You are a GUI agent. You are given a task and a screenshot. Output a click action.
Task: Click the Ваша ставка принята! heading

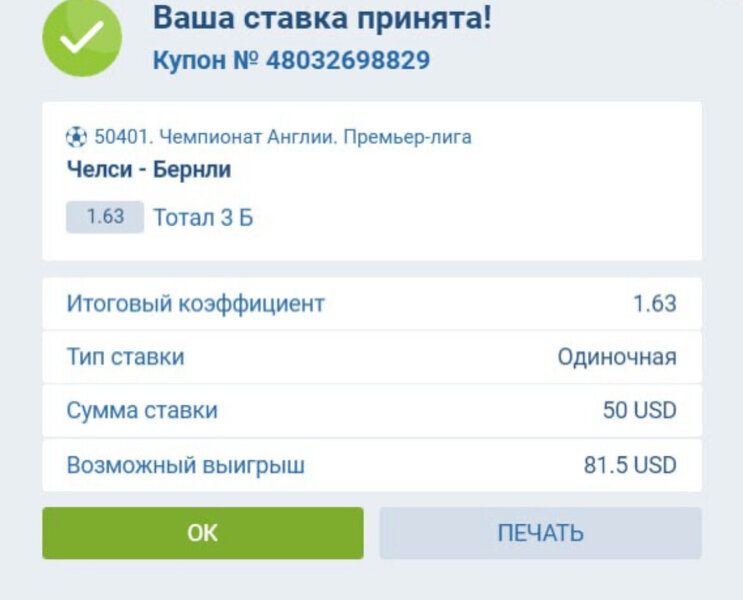(x=322, y=17)
